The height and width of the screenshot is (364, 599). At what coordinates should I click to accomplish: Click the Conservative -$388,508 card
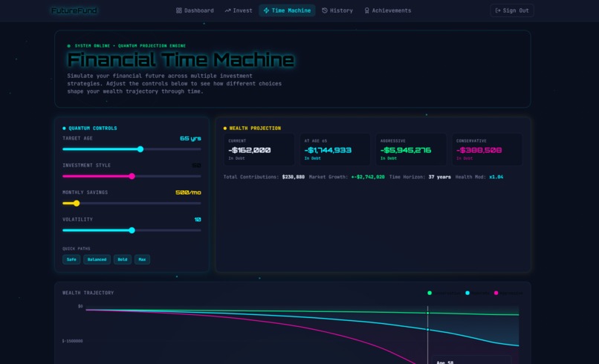click(487, 149)
